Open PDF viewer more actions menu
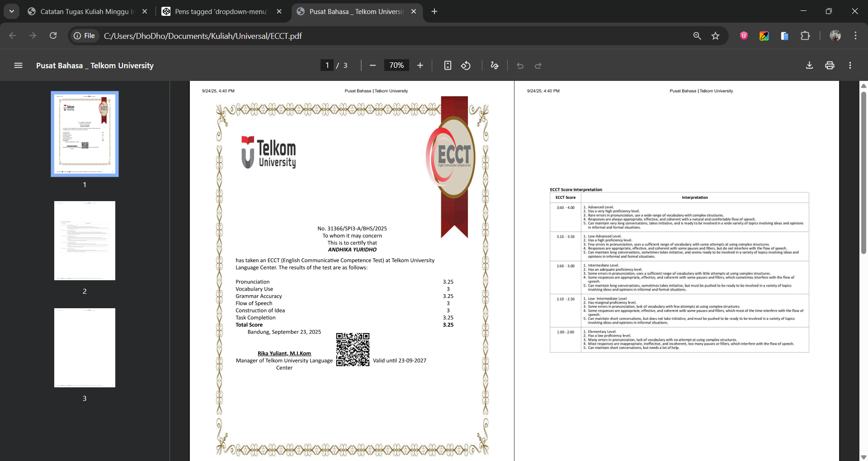 (x=850, y=66)
